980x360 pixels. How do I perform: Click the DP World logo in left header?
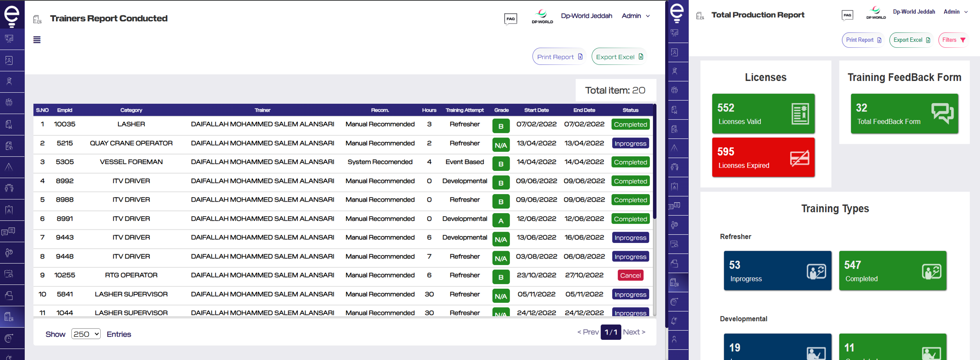[x=542, y=17]
